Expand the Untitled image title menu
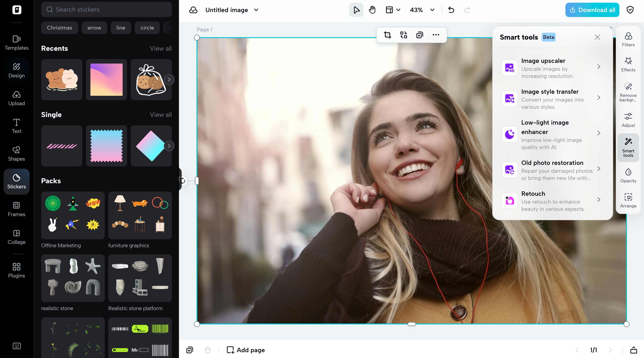This screenshot has width=644, height=358. click(256, 10)
